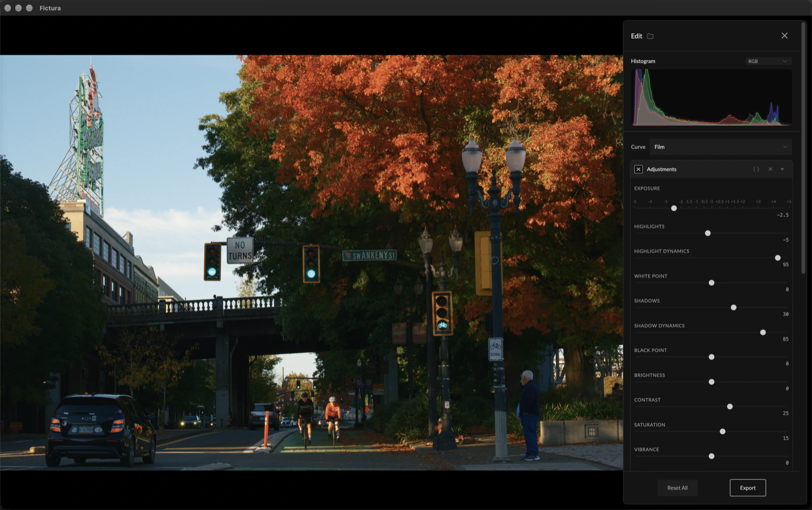Click the small X icon in Adjustments header
Viewport: 812px width, 510px height.
(770, 169)
